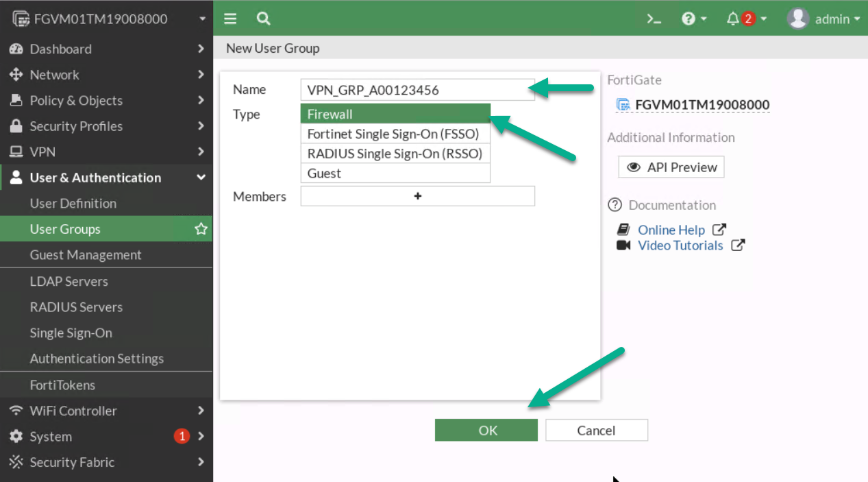Open the notifications bell icon
The width and height of the screenshot is (868, 482).
pos(733,19)
